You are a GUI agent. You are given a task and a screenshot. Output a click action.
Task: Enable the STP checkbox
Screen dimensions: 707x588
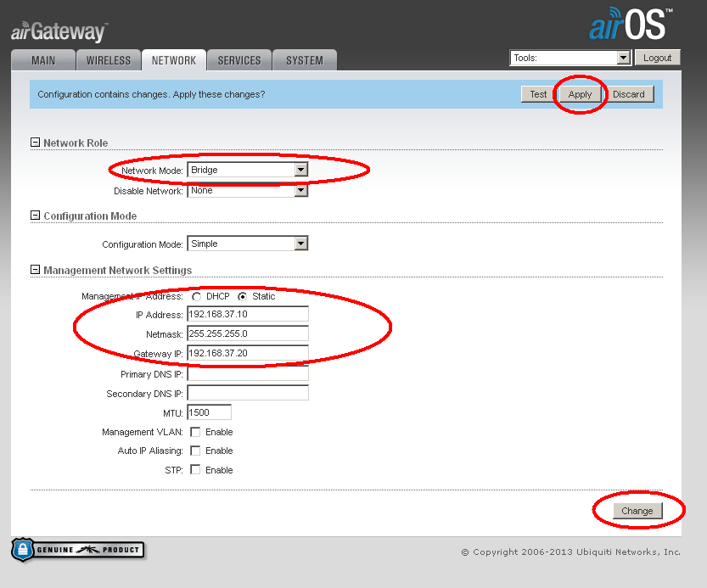195,470
